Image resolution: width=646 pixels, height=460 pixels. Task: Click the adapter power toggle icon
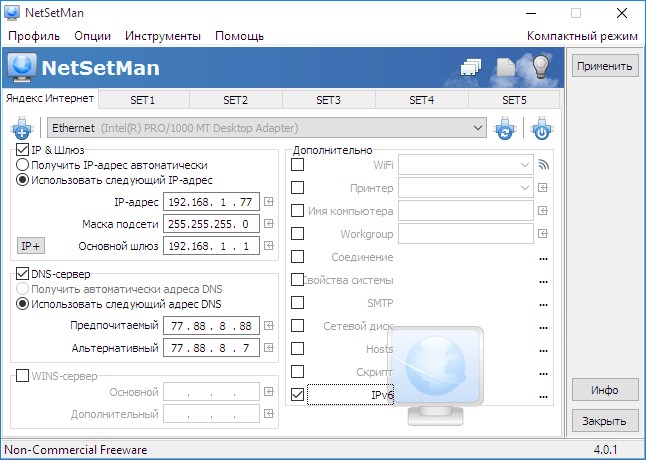tap(542, 128)
